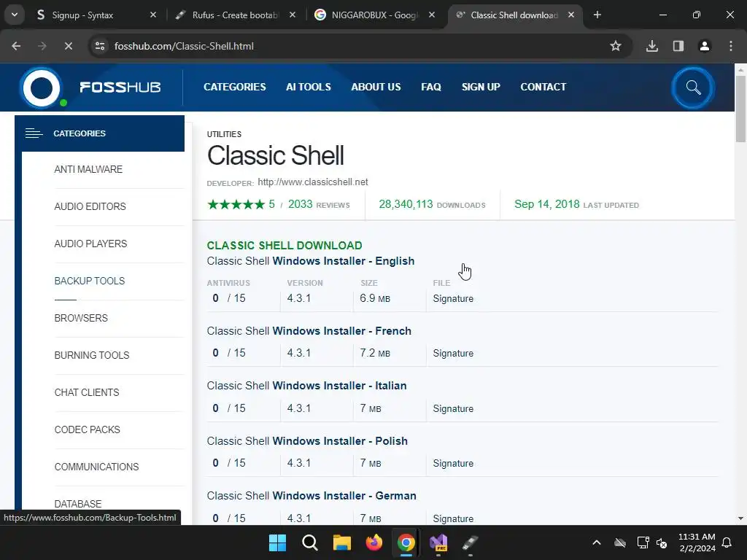Select BROWSERS category

(x=81, y=318)
